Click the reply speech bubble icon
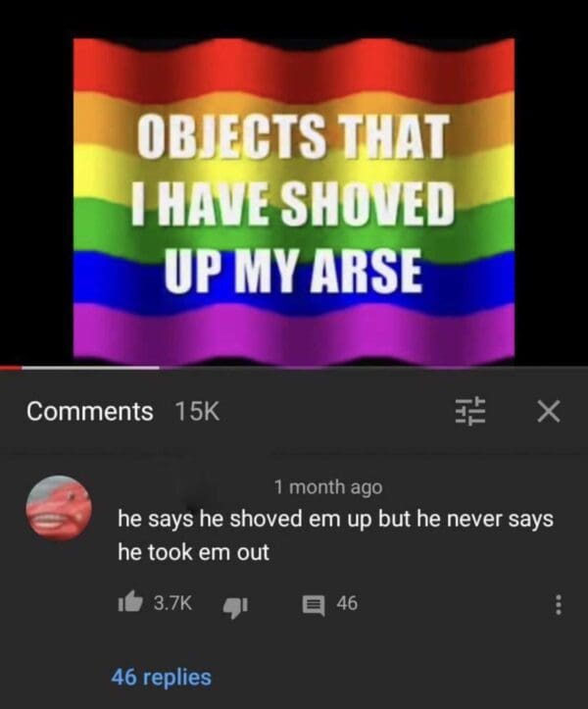 [314, 606]
